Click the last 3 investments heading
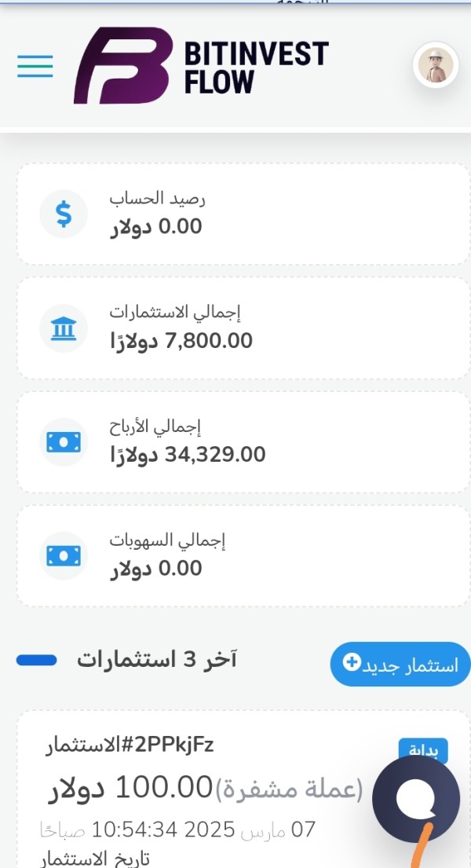This screenshot has height=868, width=471. click(156, 660)
